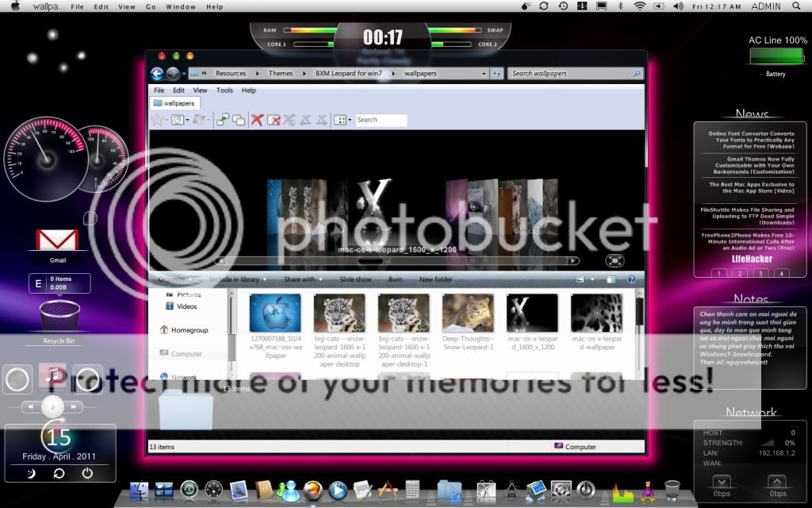Click the green arrow copy-to toolbar icon

tap(222, 120)
